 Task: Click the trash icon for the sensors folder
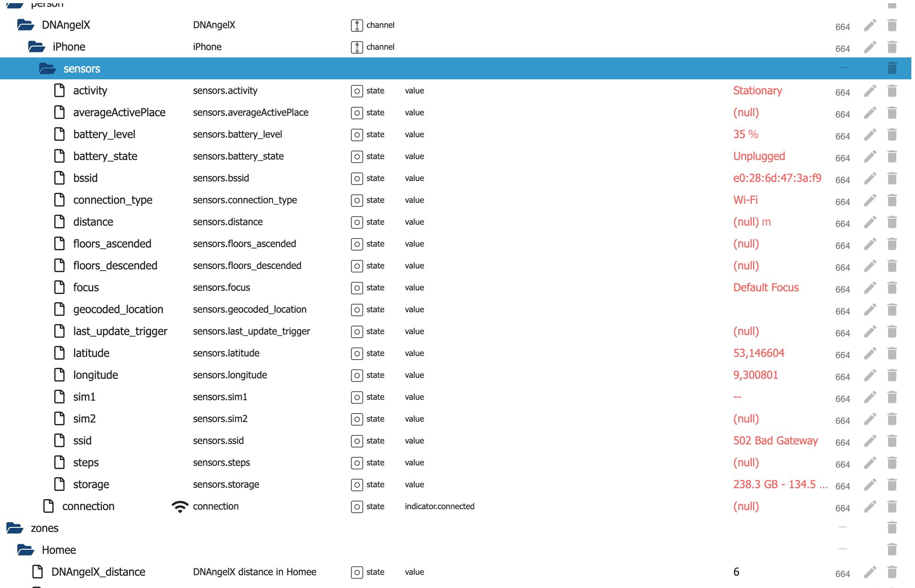892,68
